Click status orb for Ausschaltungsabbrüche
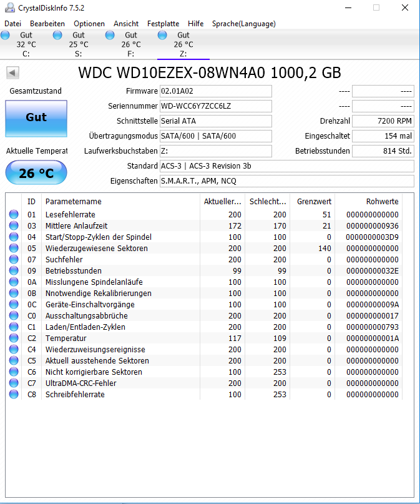The image size is (420, 504). coord(14,315)
